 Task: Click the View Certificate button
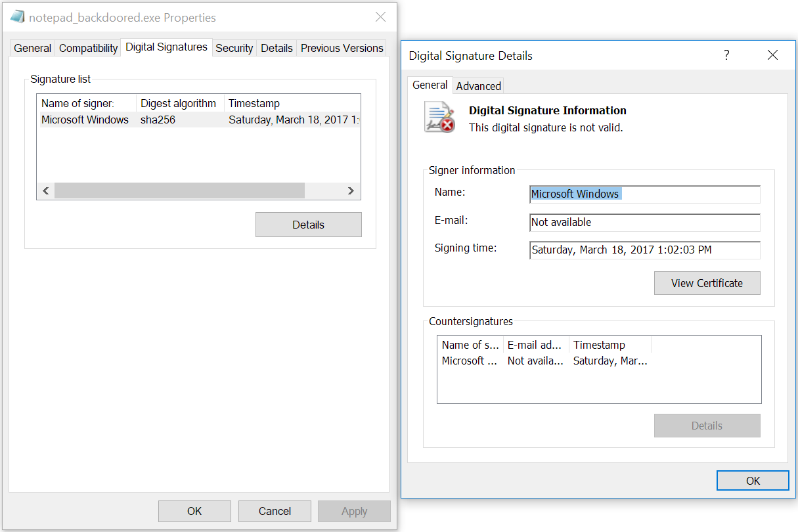(707, 283)
